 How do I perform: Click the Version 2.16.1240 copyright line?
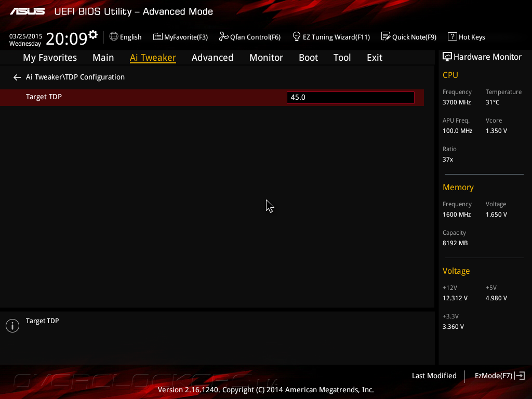pyautogui.click(x=265, y=390)
